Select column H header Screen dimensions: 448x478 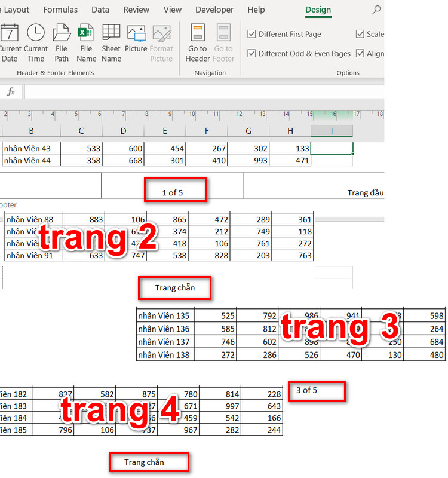pos(290,131)
